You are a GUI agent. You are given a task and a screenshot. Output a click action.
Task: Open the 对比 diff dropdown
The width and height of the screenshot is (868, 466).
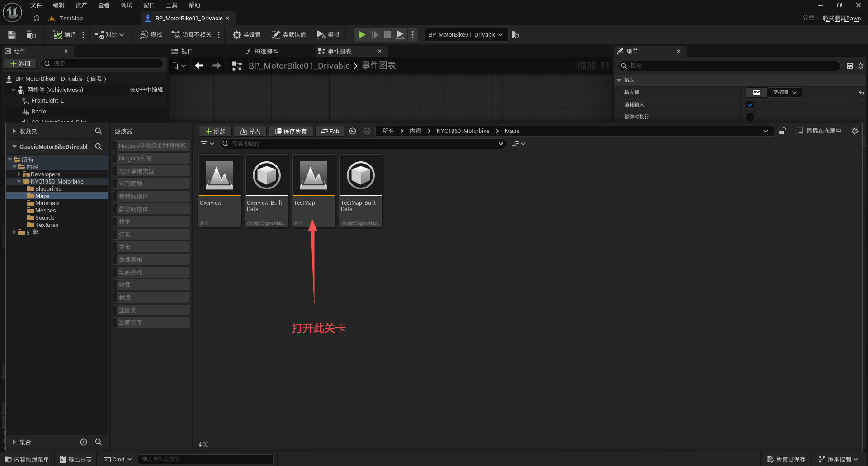109,35
